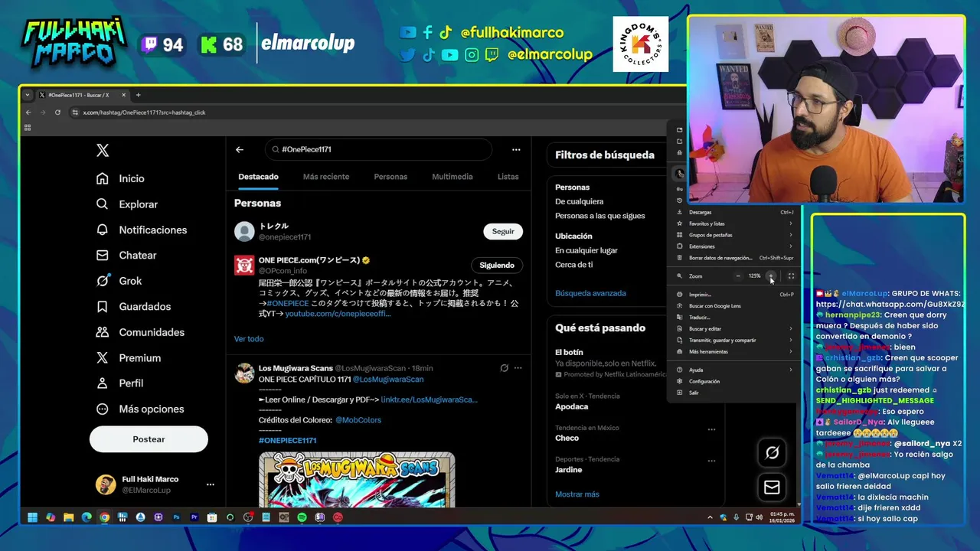Screen dimensions: 980x551
Task: Expand Favoritos y listas submenu
Action: pyautogui.click(x=735, y=223)
